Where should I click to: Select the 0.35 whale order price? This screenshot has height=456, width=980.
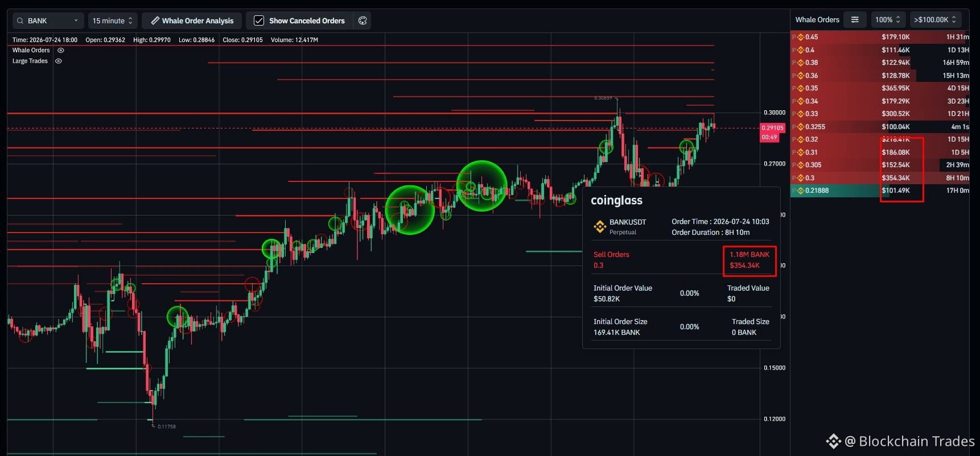pos(812,88)
